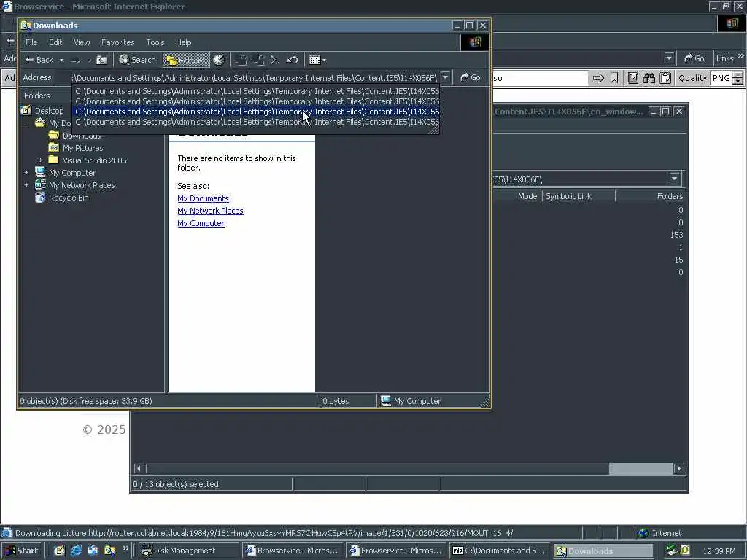Select Recycle Bin in folder tree

tap(69, 198)
